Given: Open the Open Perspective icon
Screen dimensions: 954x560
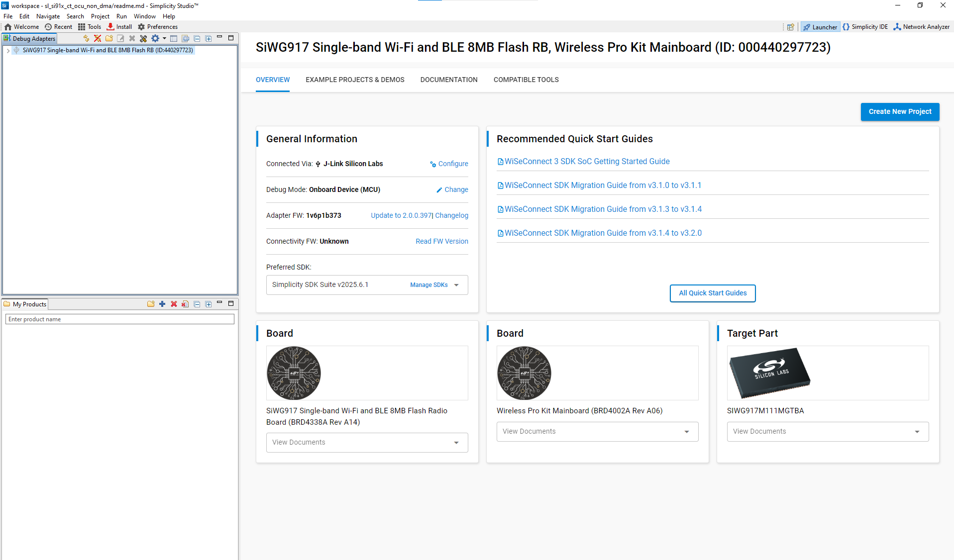Looking at the screenshot, I should pyautogui.click(x=790, y=27).
